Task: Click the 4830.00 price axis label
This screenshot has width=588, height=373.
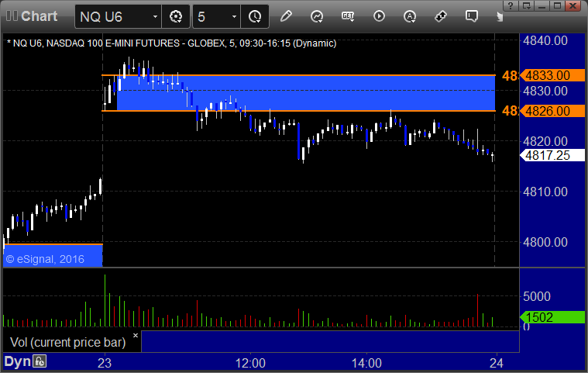Action: (545, 91)
